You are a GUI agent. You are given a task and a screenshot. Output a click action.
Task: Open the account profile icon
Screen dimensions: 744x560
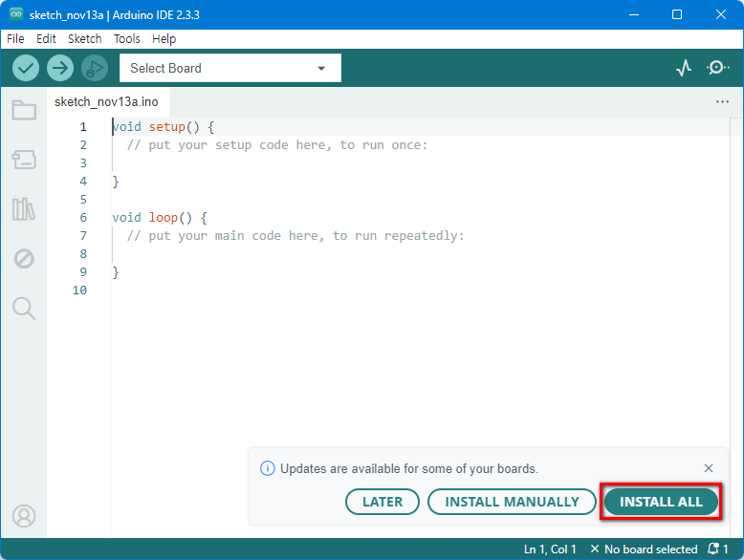pos(24,516)
